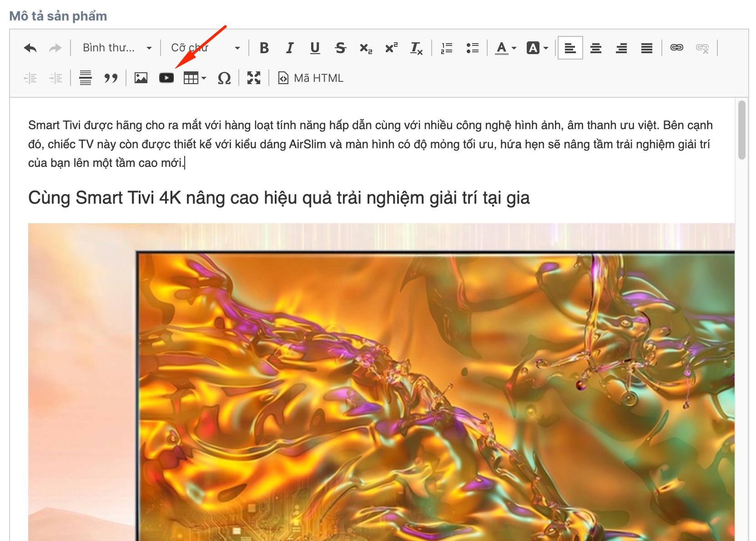756x541 pixels.
Task: Click the editor's vertical scrollbar
Action: (x=741, y=130)
